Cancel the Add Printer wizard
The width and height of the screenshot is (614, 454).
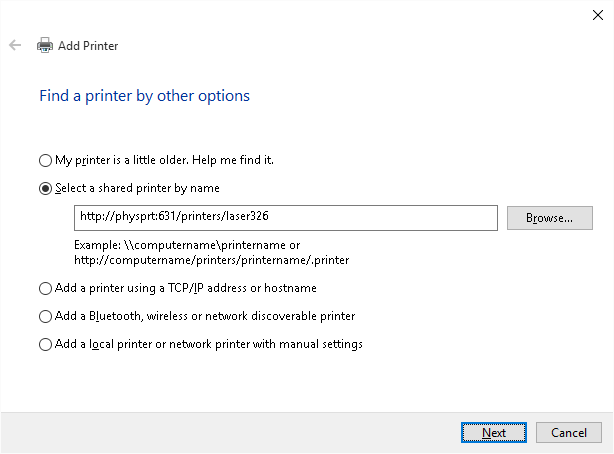tap(569, 432)
